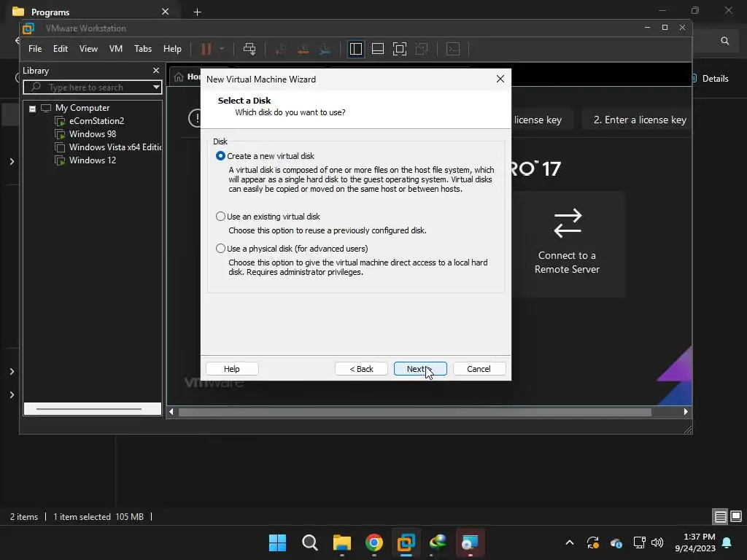747x560 pixels.
Task: Click horizontal scrollbar left arrow
Action: point(171,412)
